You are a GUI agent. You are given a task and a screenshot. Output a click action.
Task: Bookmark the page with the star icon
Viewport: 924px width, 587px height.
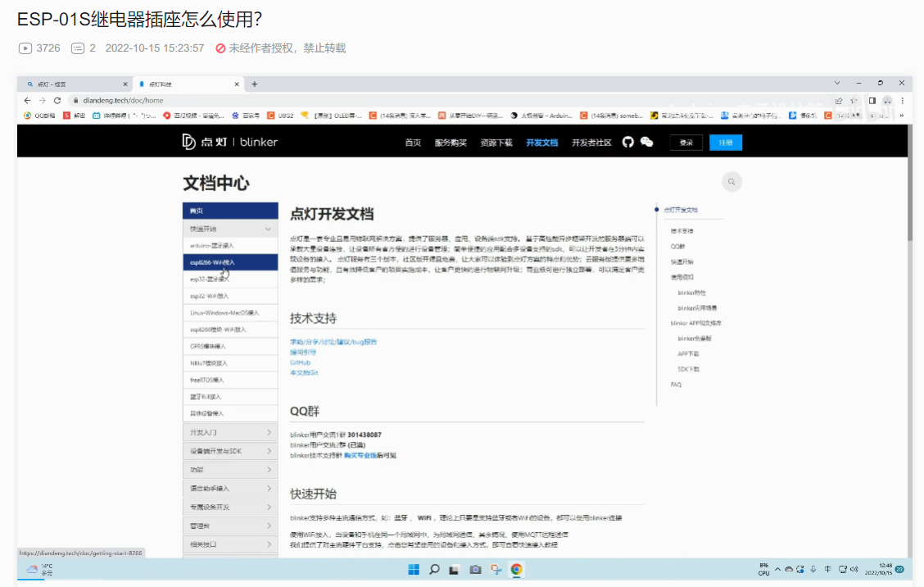tap(854, 101)
